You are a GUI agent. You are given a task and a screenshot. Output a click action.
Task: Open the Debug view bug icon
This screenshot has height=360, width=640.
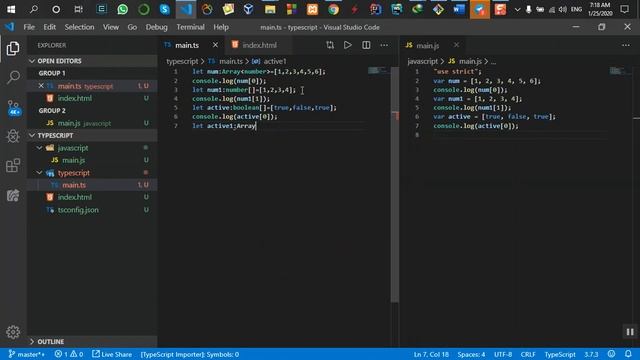tap(13, 136)
